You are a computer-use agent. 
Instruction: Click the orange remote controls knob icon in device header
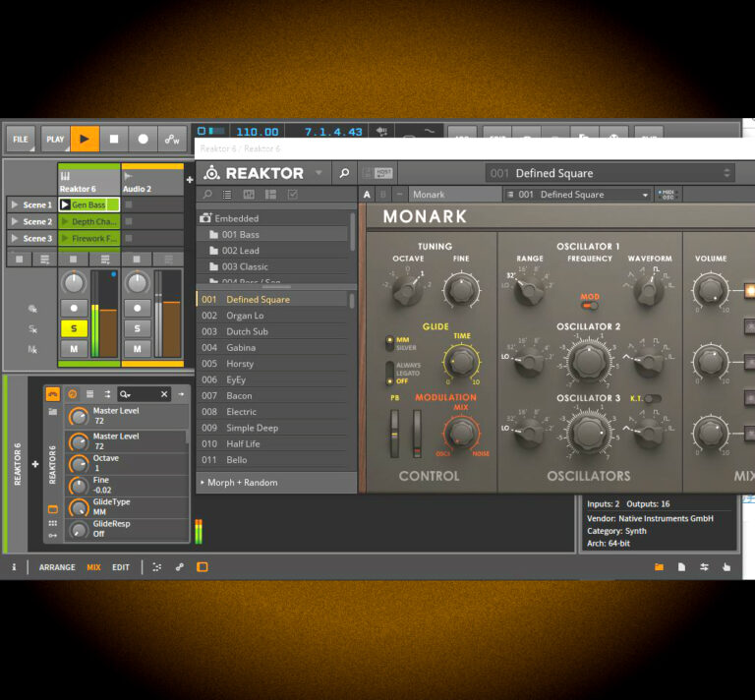point(73,394)
